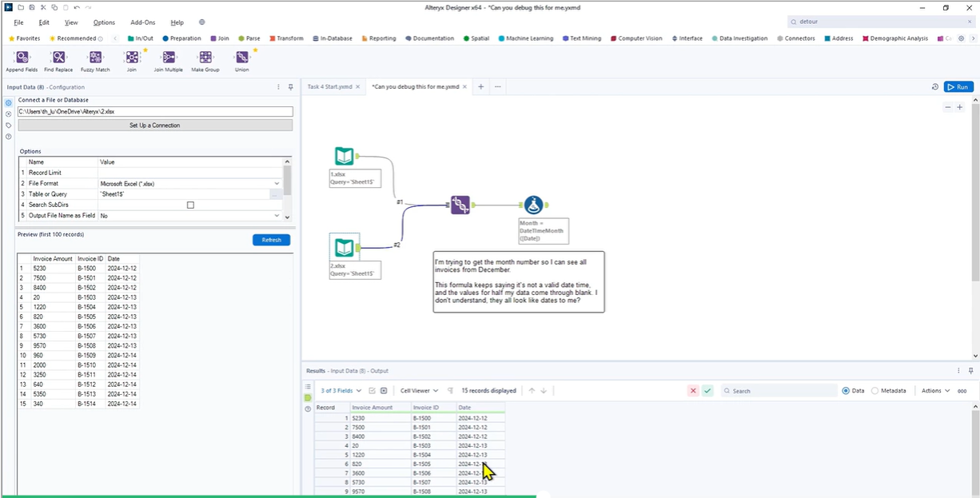Click Set Up a Connection button
This screenshot has height=498, width=980.
pos(155,125)
